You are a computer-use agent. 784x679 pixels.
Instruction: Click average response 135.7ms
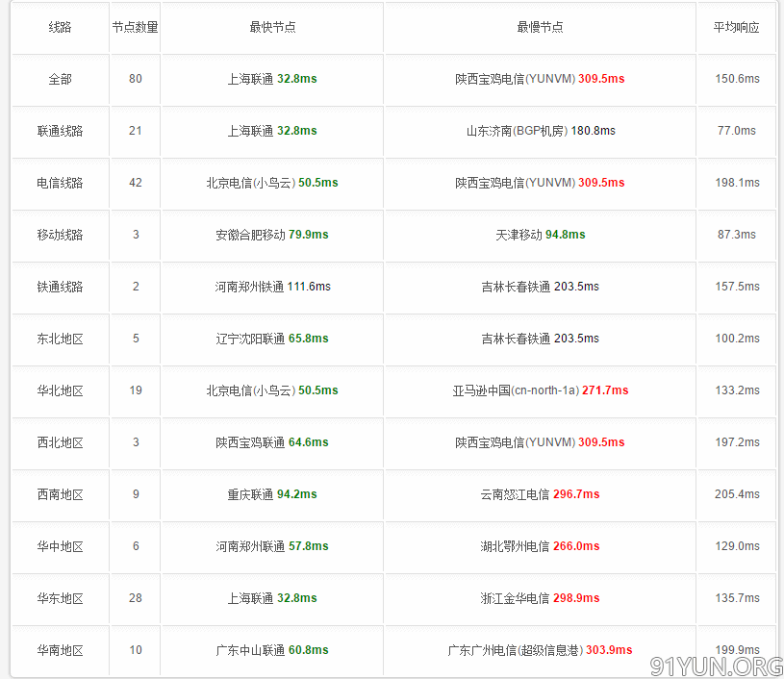[738, 599]
